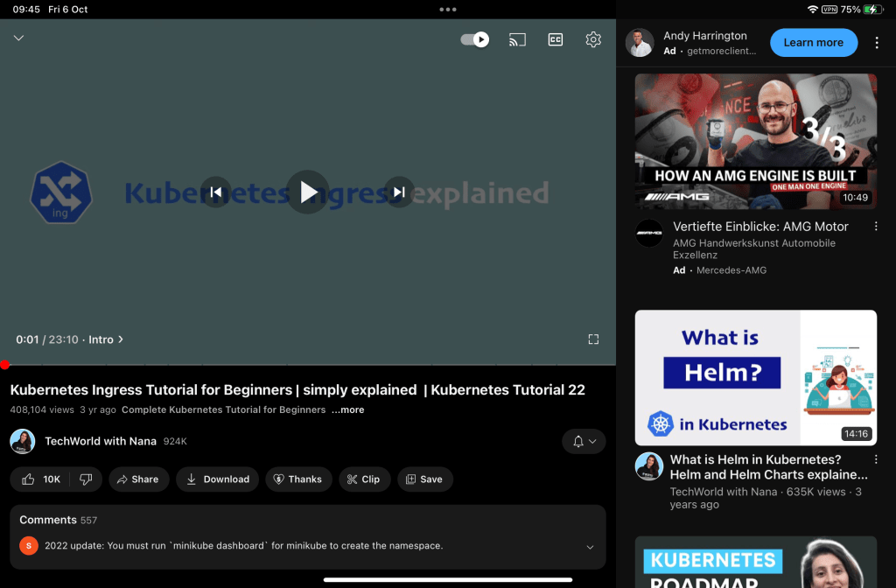896x588 pixels.
Task: Save video to playlist
Action: coord(424,479)
